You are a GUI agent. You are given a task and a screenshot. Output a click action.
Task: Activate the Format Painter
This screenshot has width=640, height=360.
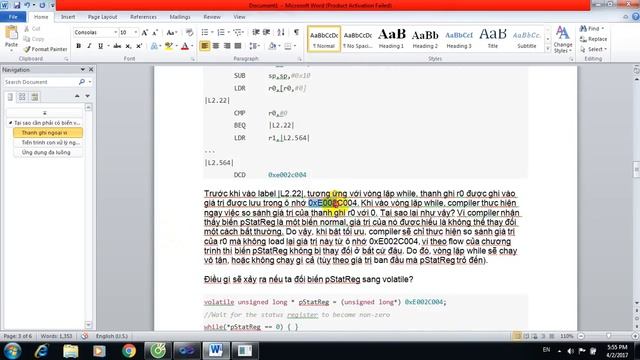[x=45, y=49]
